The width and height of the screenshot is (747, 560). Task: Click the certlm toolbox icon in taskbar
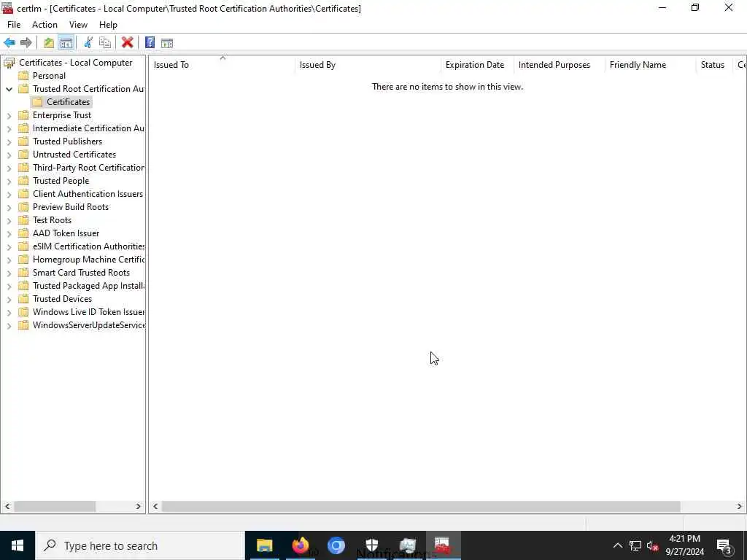[443, 545]
